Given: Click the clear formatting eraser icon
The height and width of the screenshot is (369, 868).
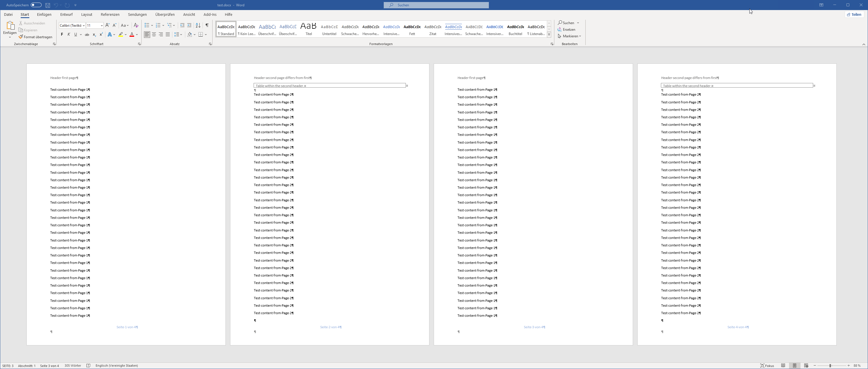Looking at the screenshot, I should coord(136,25).
